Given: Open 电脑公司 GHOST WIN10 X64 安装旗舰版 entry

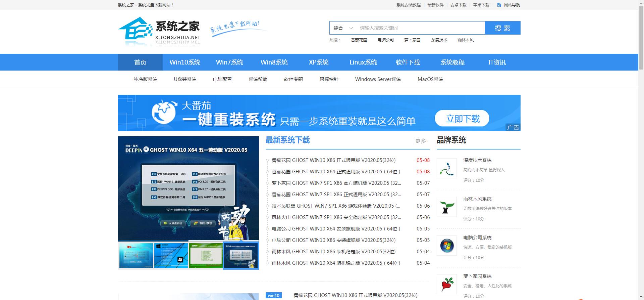Looking at the screenshot, I should coord(336,229).
